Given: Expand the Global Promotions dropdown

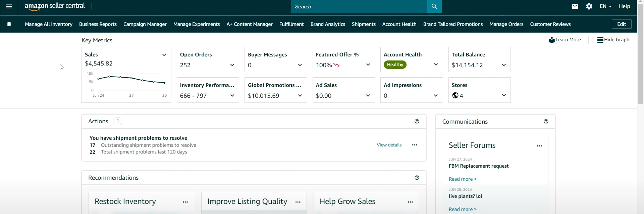Looking at the screenshot, I should coord(300,96).
